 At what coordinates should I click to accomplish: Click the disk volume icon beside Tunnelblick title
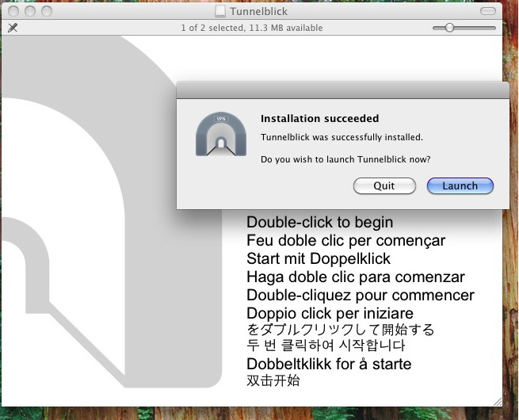[x=219, y=11]
